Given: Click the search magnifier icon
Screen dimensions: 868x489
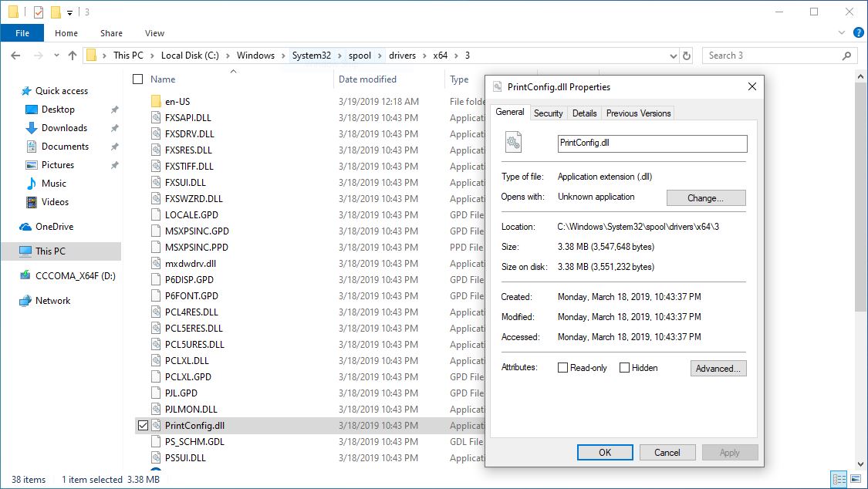Looking at the screenshot, I should click(x=846, y=56).
